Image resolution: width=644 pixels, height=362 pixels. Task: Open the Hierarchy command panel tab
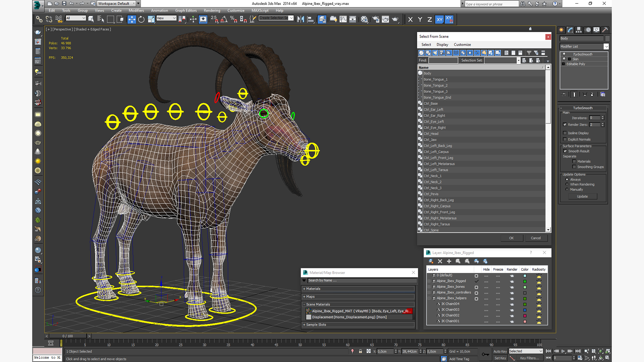579,30
